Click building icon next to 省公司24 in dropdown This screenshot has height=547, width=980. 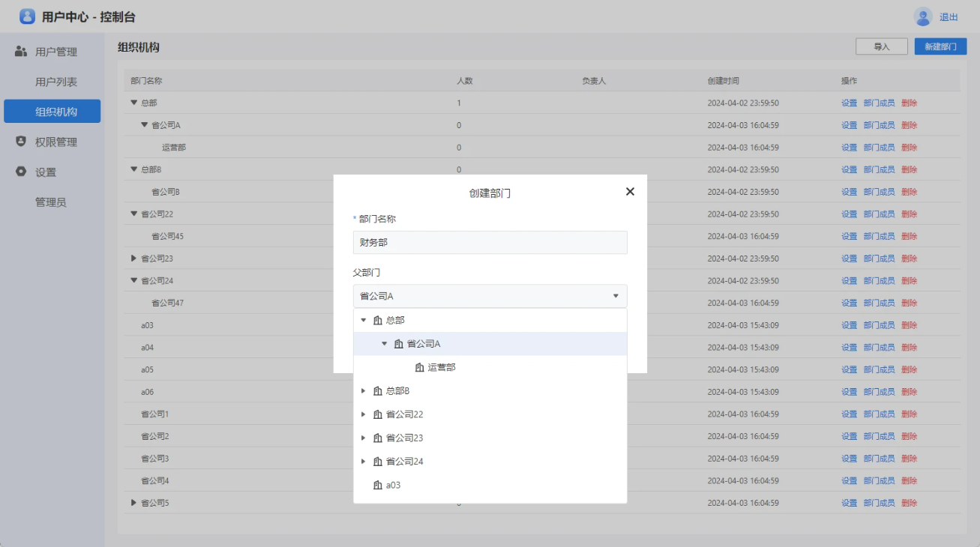click(378, 462)
